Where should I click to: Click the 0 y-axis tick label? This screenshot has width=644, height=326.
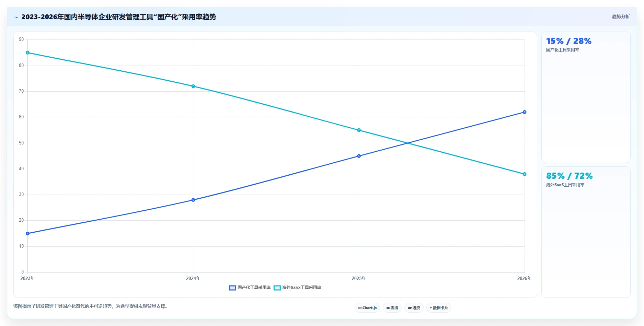click(x=23, y=272)
